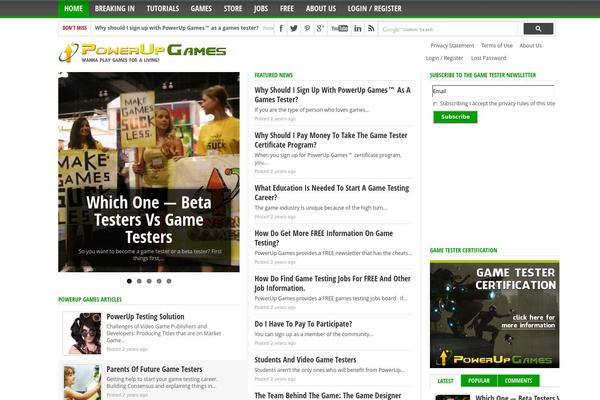This screenshot has width=600, height=400.
Task: Open the Twitter social icon
Action: click(294, 29)
